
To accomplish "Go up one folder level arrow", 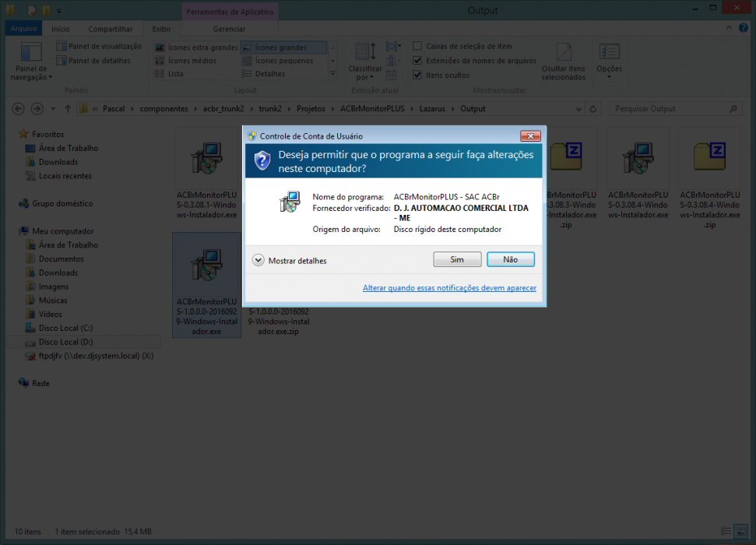I will 68,109.
